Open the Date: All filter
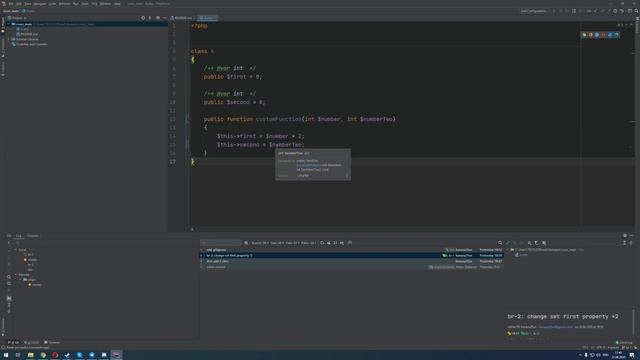This screenshot has height=360, width=640. [x=292, y=243]
